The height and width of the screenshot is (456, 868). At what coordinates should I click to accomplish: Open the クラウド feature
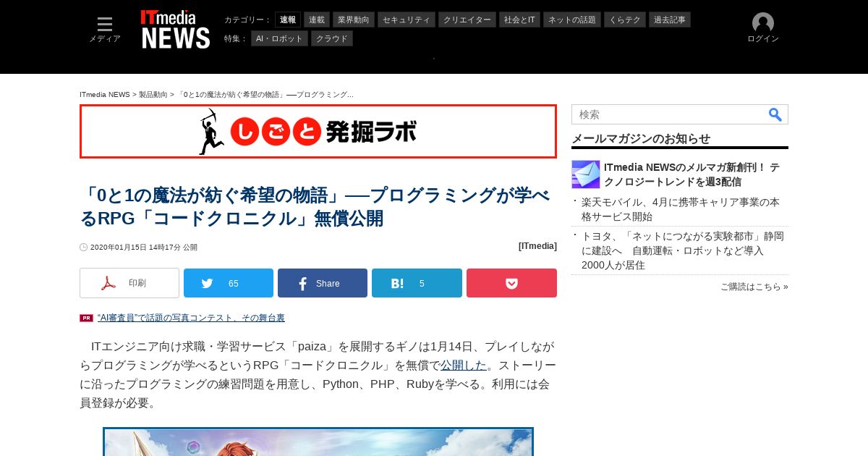point(332,38)
